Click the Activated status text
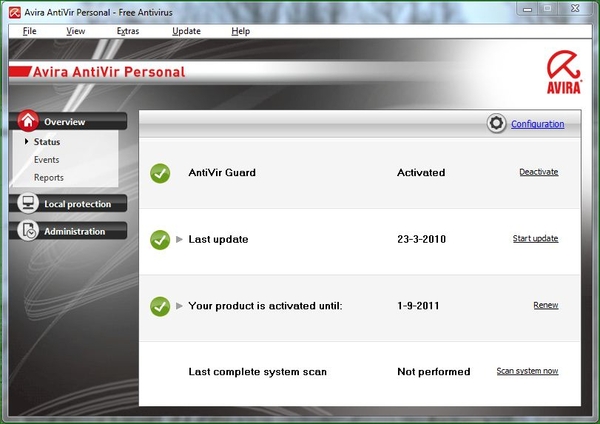 [x=421, y=173]
